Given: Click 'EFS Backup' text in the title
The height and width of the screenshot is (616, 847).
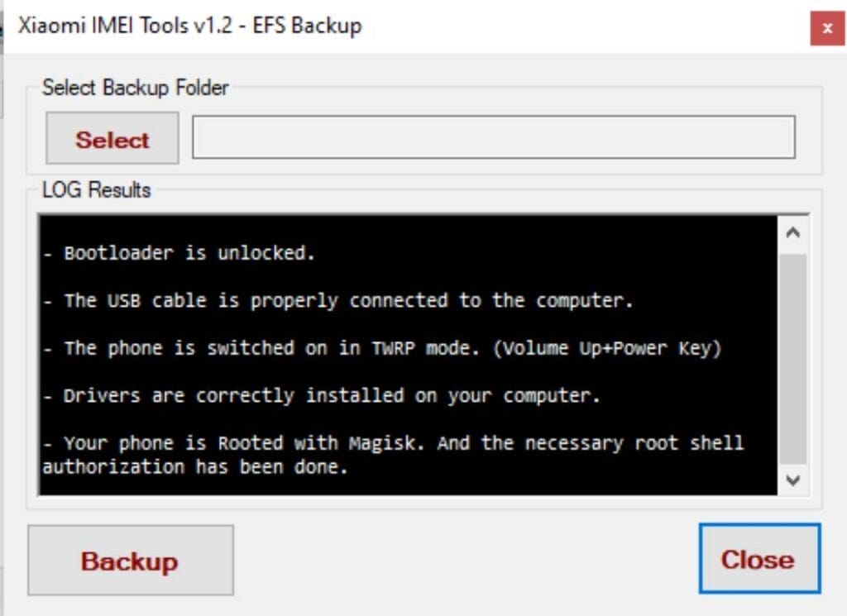Looking at the screenshot, I should pos(308,26).
